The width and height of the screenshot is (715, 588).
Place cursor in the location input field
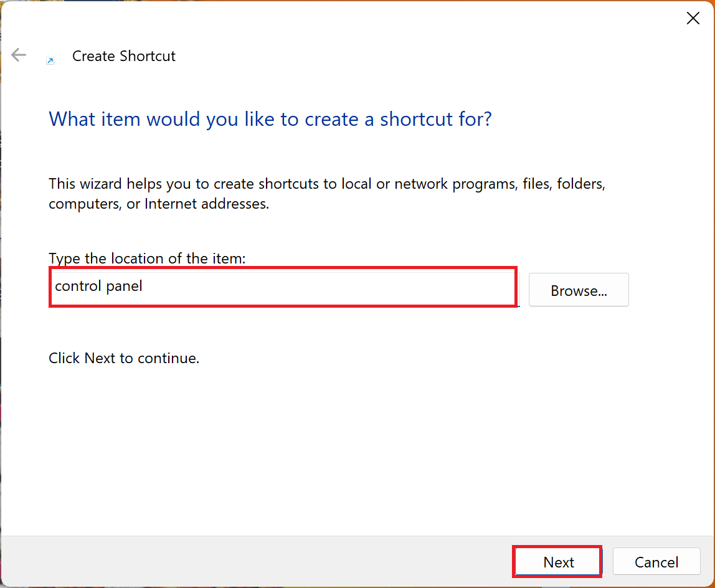click(283, 287)
